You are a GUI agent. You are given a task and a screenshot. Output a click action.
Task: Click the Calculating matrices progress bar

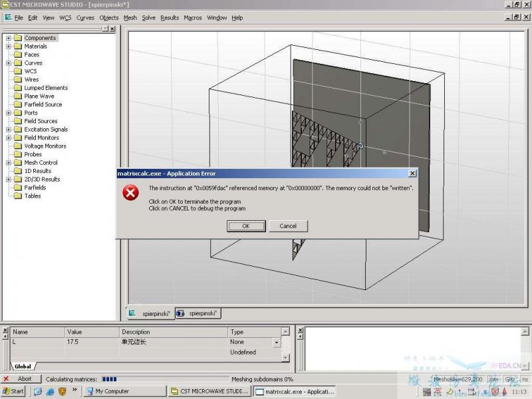[166, 379]
